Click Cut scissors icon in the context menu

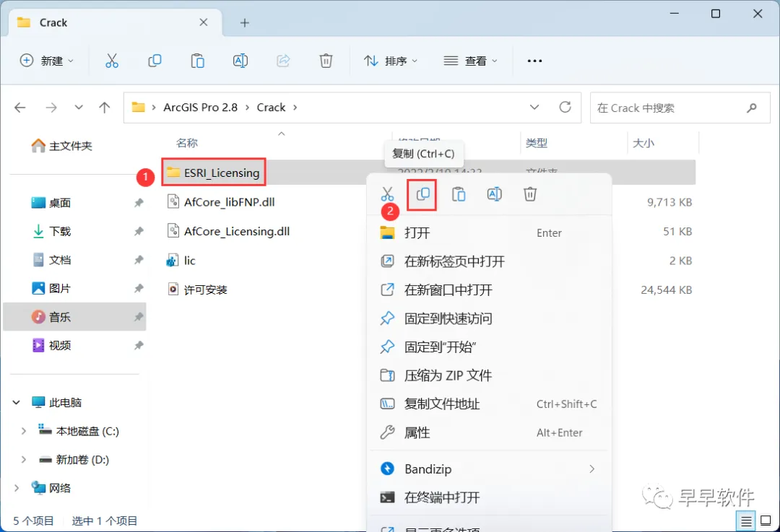(387, 194)
